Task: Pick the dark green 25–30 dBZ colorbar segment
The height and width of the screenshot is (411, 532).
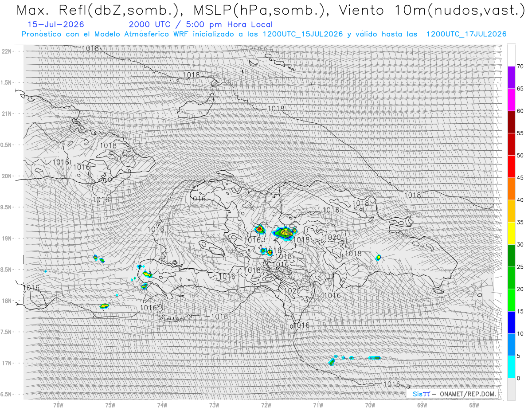Action: pyautogui.click(x=511, y=255)
